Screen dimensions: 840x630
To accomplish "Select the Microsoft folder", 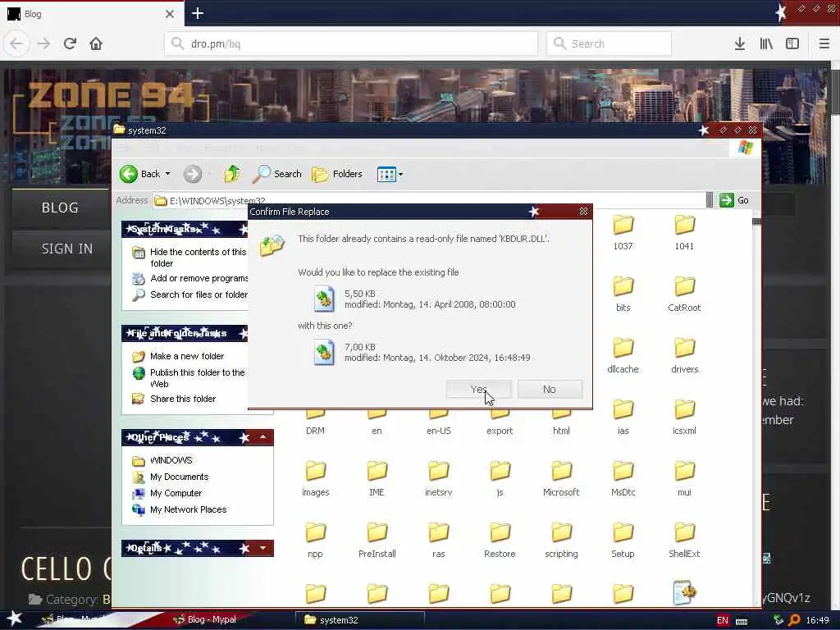I will [561, 479].
